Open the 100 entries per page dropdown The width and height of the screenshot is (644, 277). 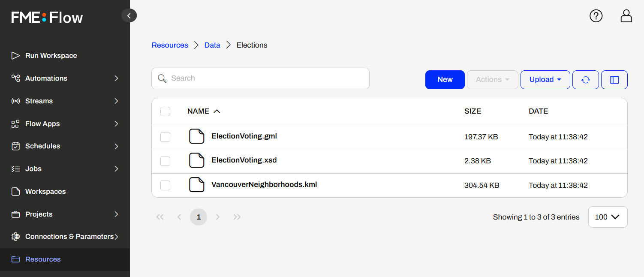coord(608,217)
